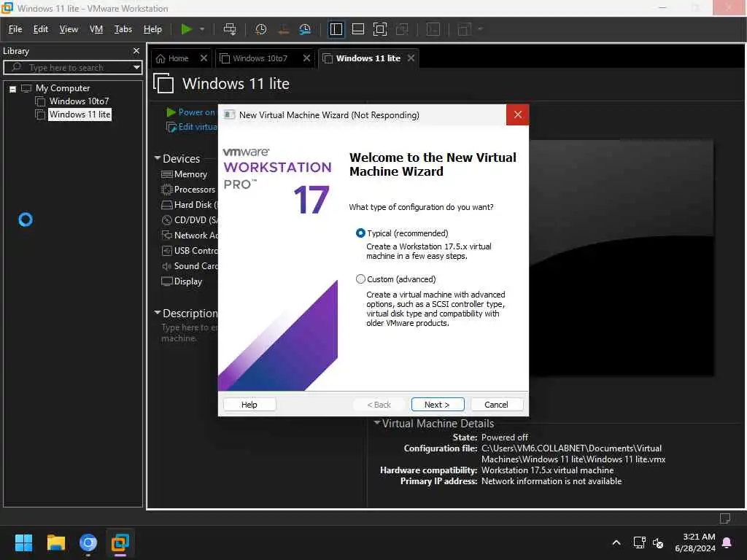Open the taskbar clock and date

coord(694,542)
